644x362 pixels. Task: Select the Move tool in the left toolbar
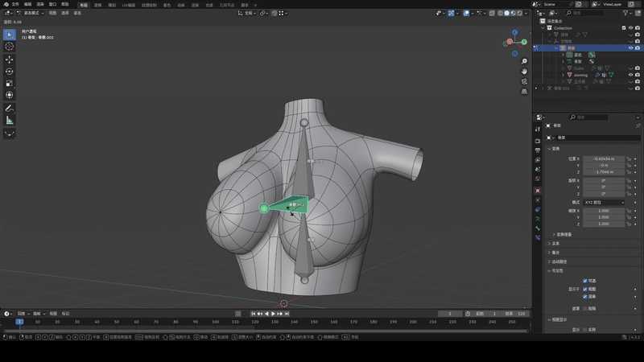tap(10, 59)
